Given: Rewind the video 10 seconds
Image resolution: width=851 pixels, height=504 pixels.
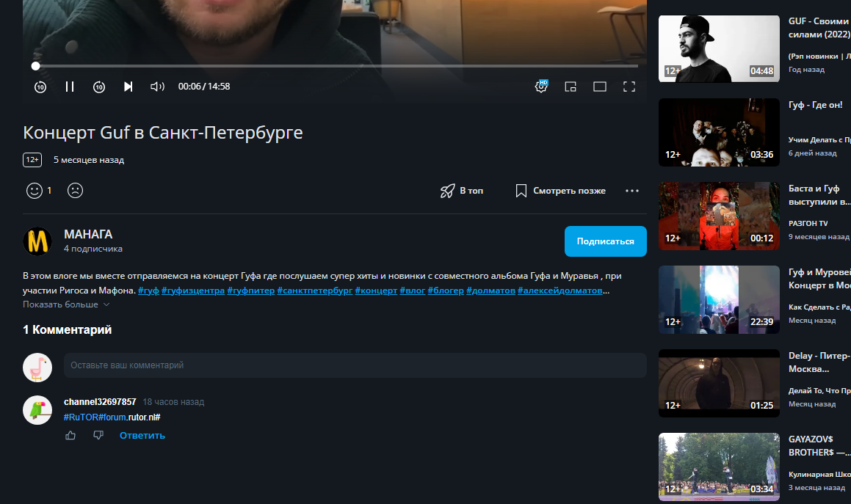Looking at the screenshot, I should click(40, 87).
